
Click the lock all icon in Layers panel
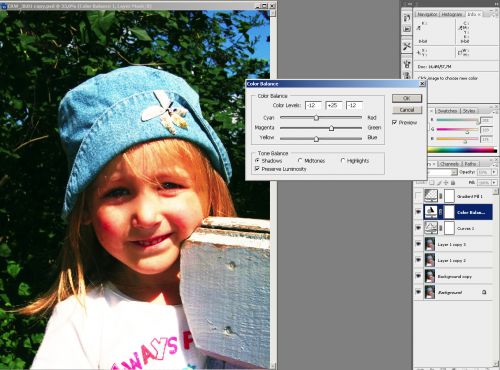pyautogui.click(x=453, y=183)
